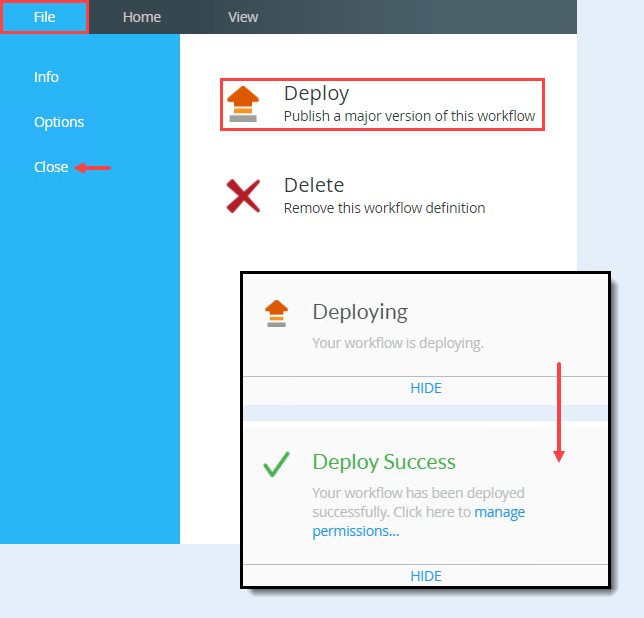Image resolution: width=644 pixels, height=618 pixels.
Task: Click the Deploying notification upload icon
Action: click(x=276, y=313)
